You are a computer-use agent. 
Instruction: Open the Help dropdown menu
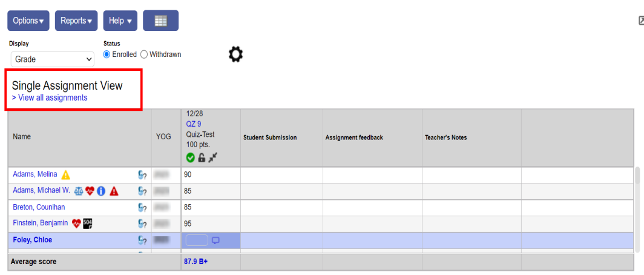[x=120, y=21]
